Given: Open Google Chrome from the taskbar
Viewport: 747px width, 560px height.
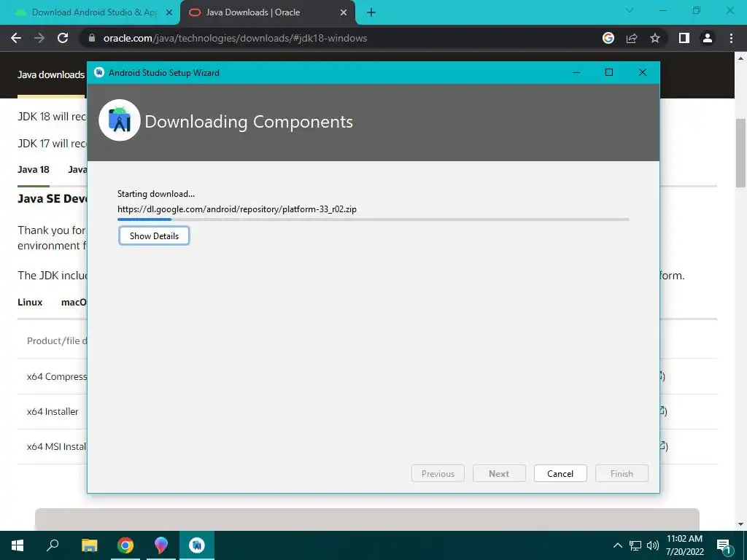Looking at the screenshot, I should coord(125,545).
